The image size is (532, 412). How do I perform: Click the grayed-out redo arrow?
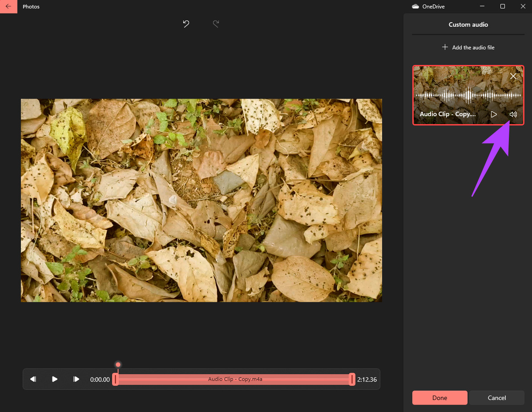[x=216, y=24]
